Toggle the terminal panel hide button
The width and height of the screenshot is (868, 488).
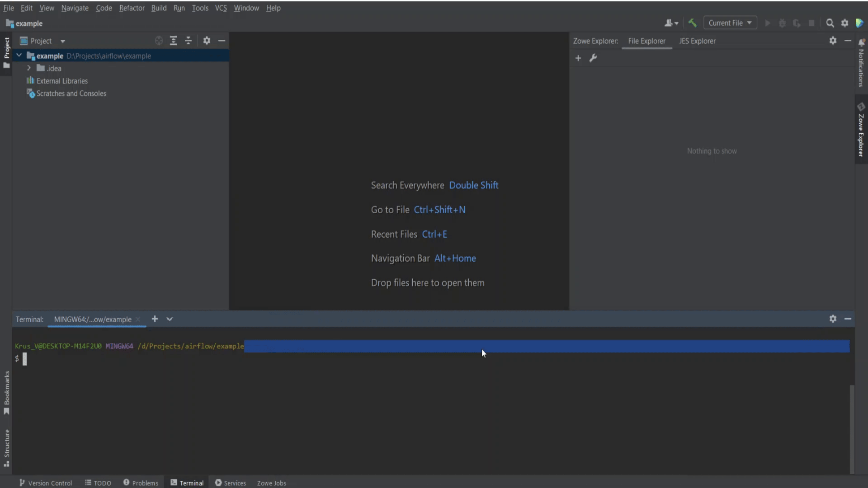click(x=848, y=319)
